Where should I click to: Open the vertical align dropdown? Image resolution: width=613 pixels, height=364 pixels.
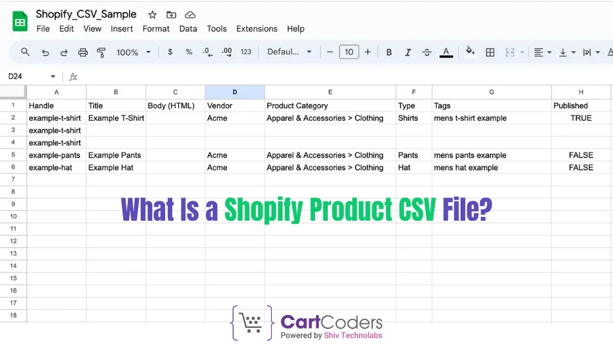click(x=567, y=52)
